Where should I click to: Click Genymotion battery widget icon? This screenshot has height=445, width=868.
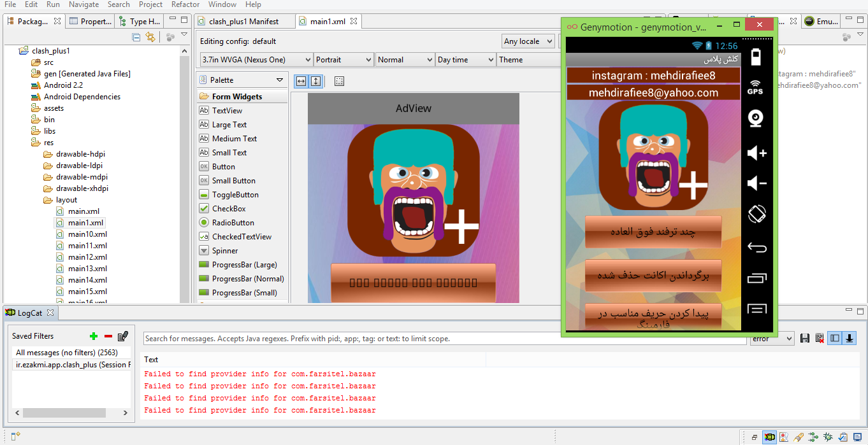(756, 57)
